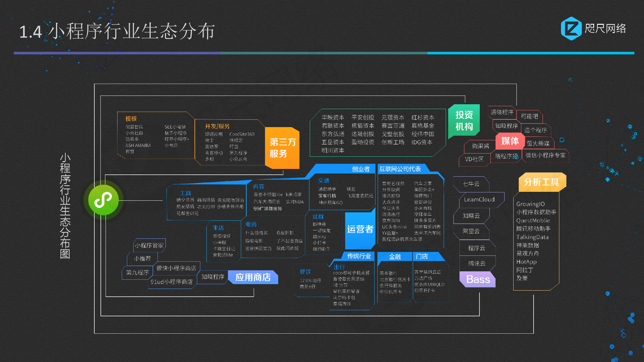The height and width of the screenshot is (362, 644).
Task: Click the blue 应用商店 label
Action: 253,277
